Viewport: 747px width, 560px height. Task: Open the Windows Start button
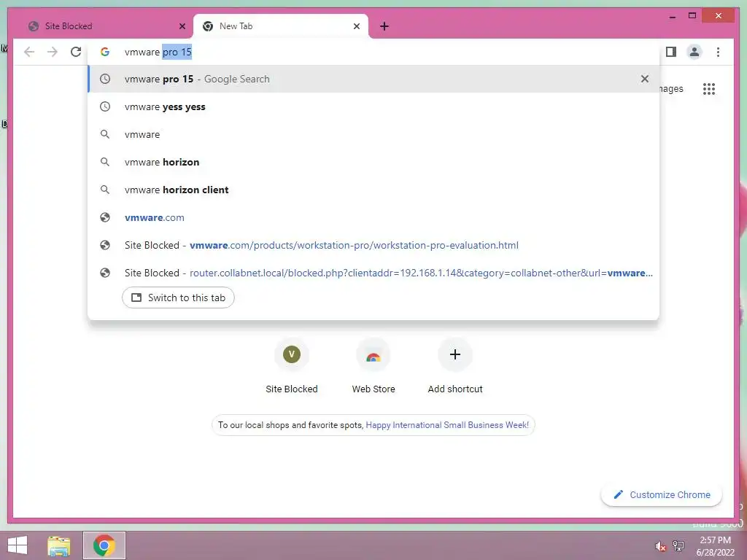click(18, 545)
